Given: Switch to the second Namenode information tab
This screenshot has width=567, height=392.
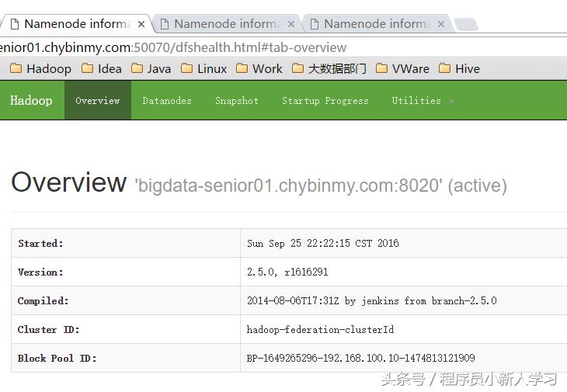Looking at the screenshot, I should [x=225, y=24].
